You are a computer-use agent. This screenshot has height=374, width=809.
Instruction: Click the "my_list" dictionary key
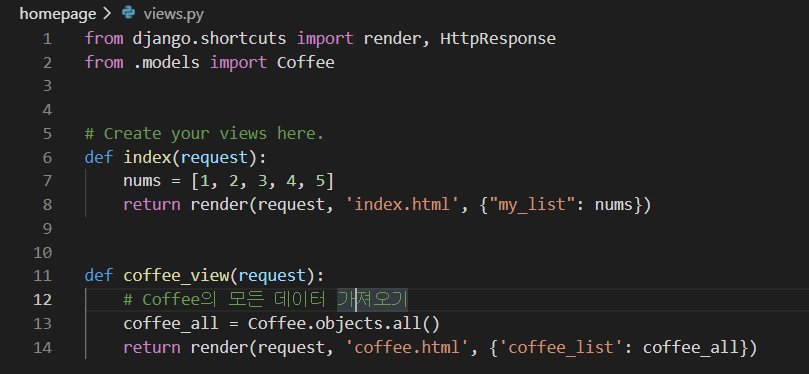coord(532,205)
